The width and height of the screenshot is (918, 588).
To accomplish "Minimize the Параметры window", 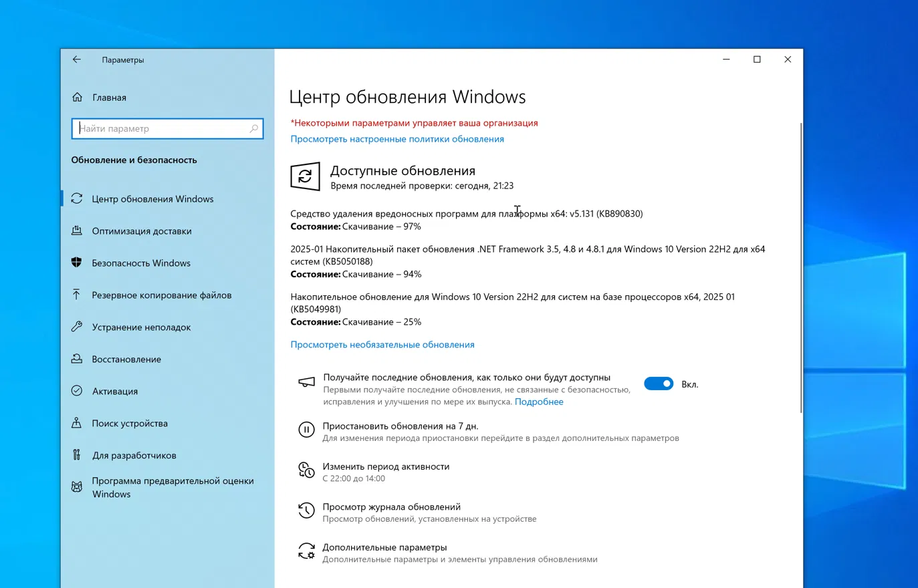I will click(x=726, y=59).
